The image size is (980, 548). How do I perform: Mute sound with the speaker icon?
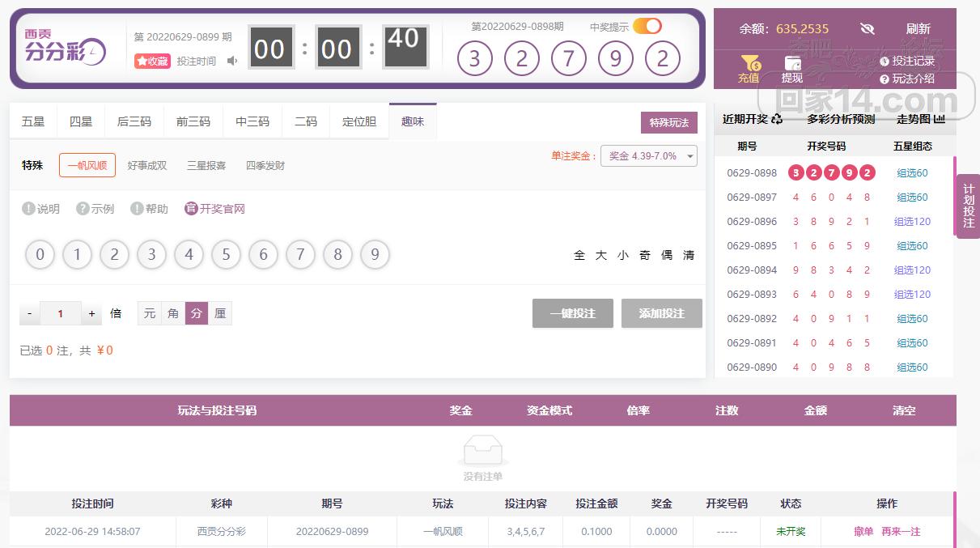tap(232, 61)
